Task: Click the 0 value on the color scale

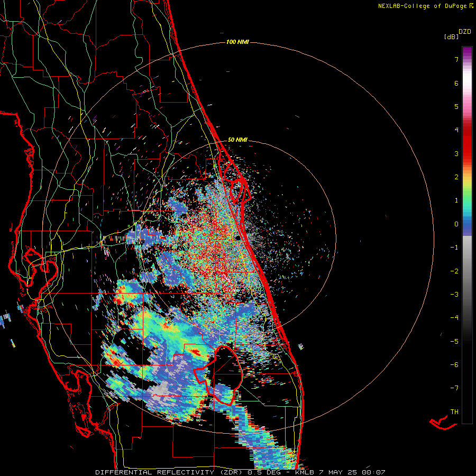Action: pyautogui.click(x=456, y=224)
